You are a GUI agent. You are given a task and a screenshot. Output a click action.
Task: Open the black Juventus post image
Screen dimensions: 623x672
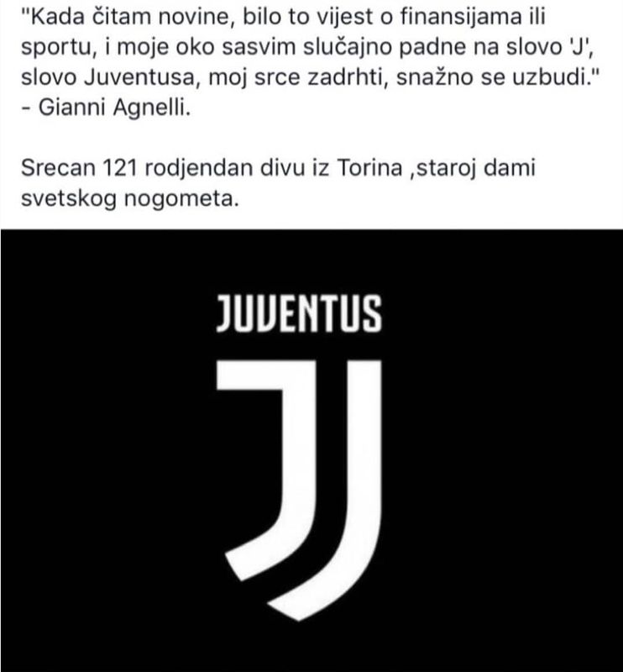click(311, 450)
